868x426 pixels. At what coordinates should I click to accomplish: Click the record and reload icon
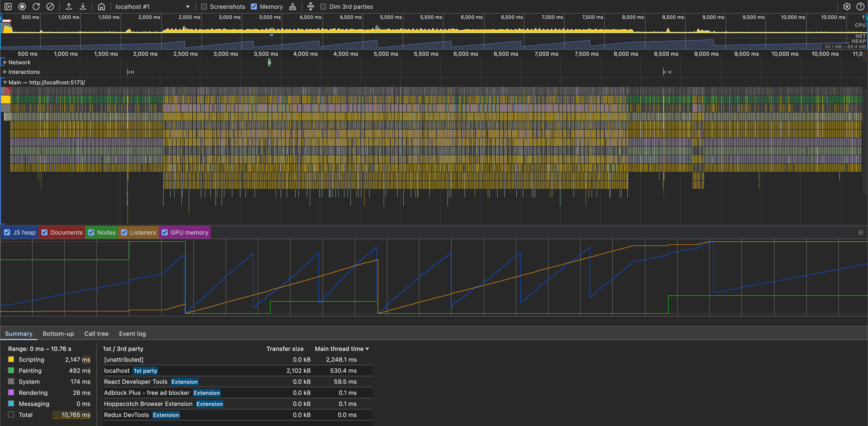[x=36, y=6]
